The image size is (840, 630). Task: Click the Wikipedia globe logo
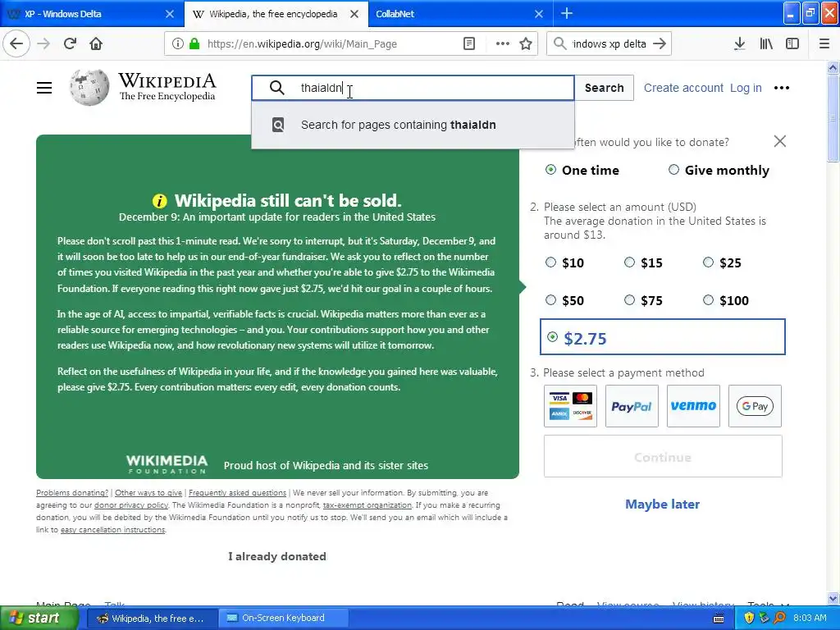coord(89,87)
